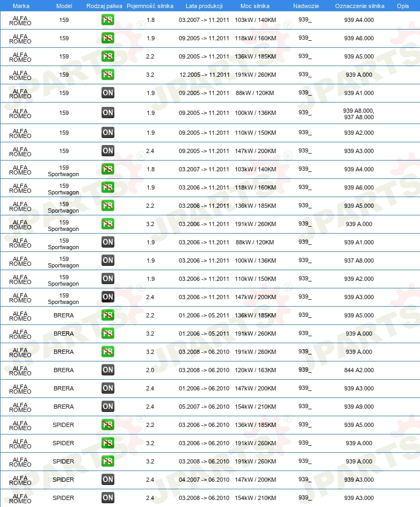Click ON icon for BRERA 154kW/210KM row
This screenshot has height=507, width=420.
(x=107, y=407)
